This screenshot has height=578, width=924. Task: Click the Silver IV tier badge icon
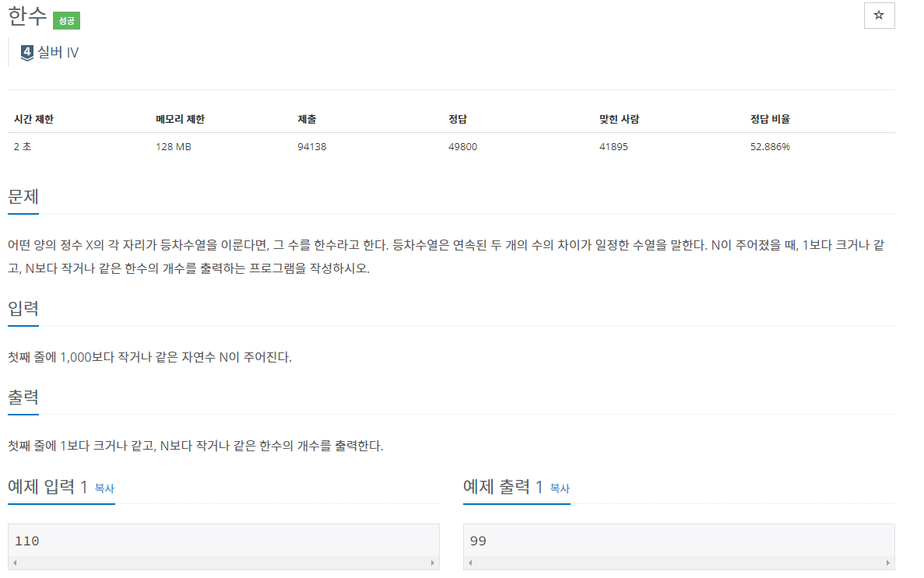[27, 53]
